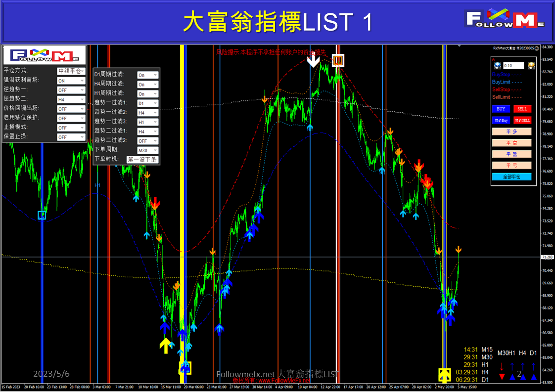Click the FollowMe logo on the settings panel

pyautogui.click(x=44, y=54)
